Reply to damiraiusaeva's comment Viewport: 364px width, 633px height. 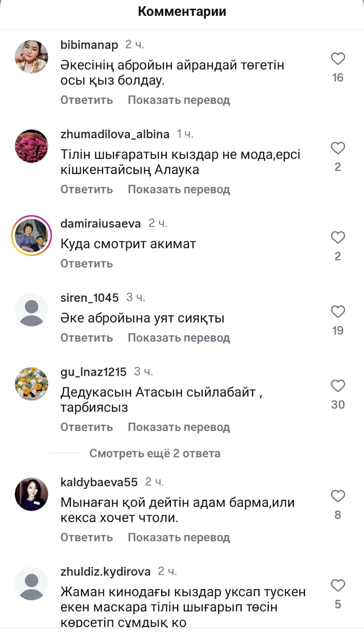click(87, 263)
